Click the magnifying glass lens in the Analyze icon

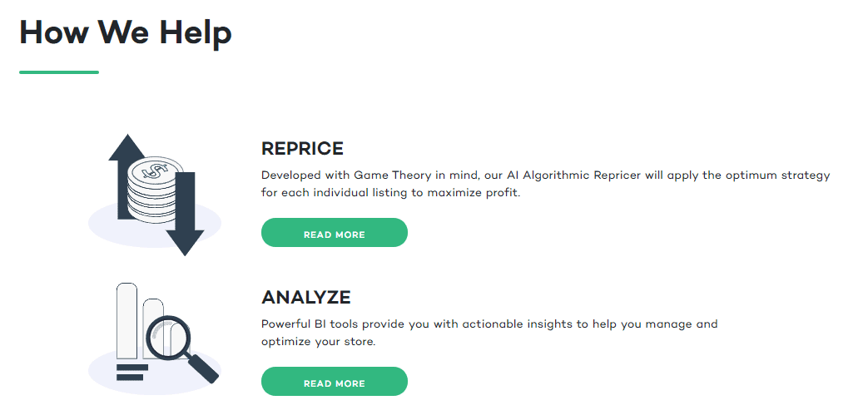coord(168,338)
